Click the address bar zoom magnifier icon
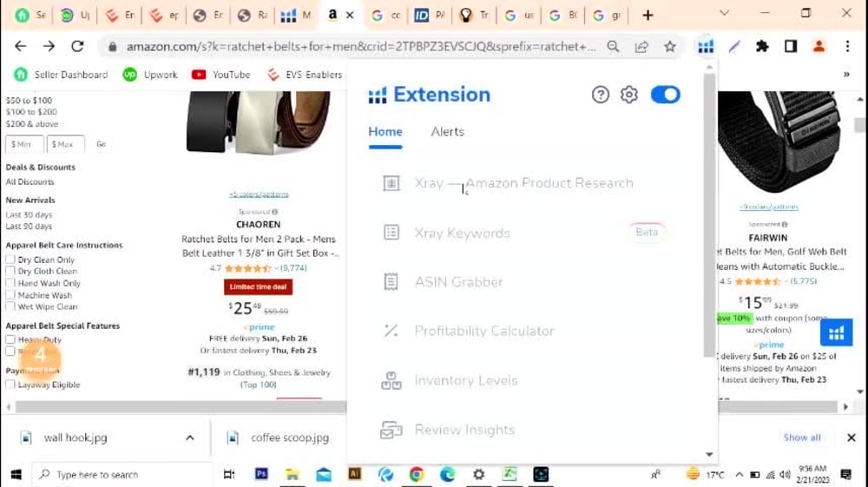The image size is (868, 487). 613,47
